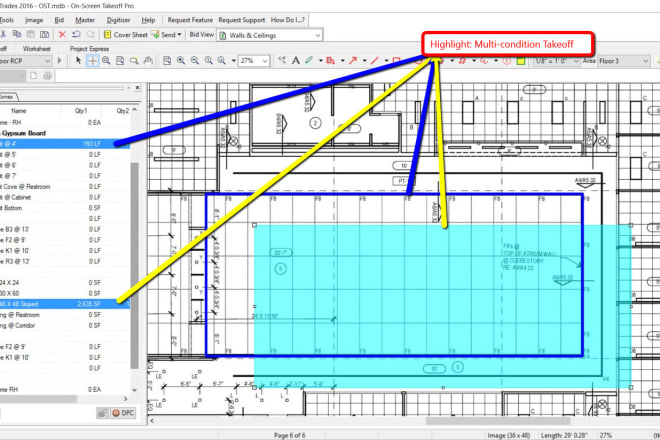Click the Request Support button
Viewport: 660px width, 440px height.
click(x=242, y=20)
